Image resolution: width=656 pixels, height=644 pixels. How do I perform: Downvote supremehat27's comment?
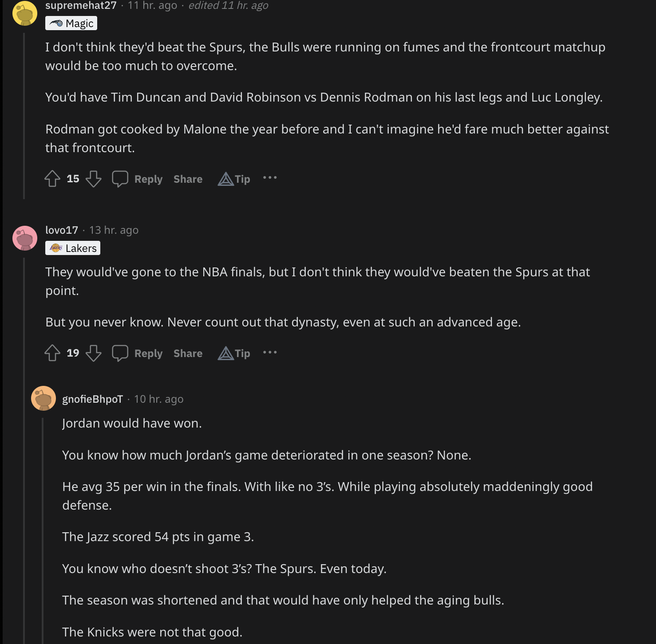pos(93,179)
